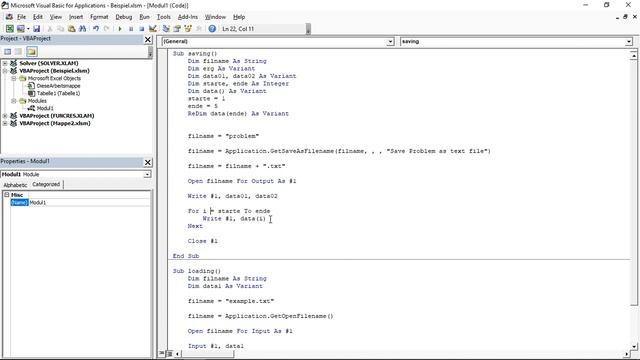Screen dimensions: 640x360
Task: Select Tabelle1 (Tabelle1) in project tree
Action: point(58,93)
